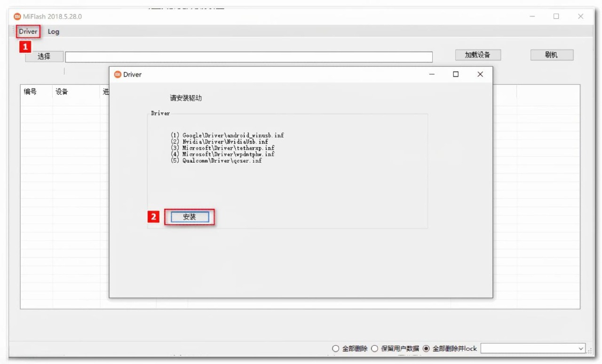Click the Driver group box label
This screenshot has width=602, height=364.
160,113
